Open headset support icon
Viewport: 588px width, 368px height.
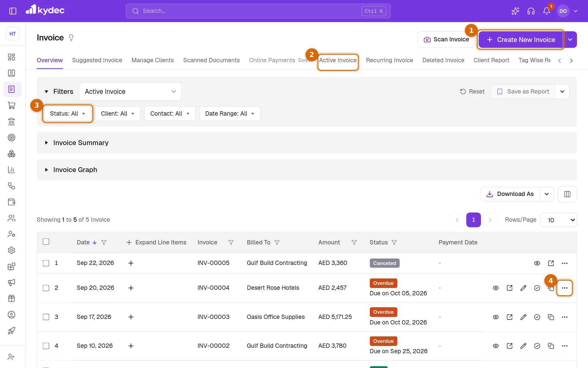point(531,11)
